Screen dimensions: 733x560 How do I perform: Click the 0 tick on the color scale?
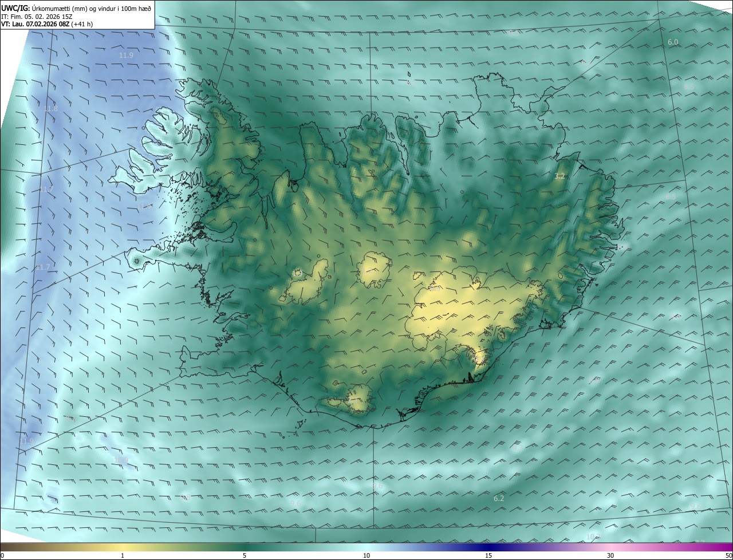pyautogui.click(x=2, y=555)
